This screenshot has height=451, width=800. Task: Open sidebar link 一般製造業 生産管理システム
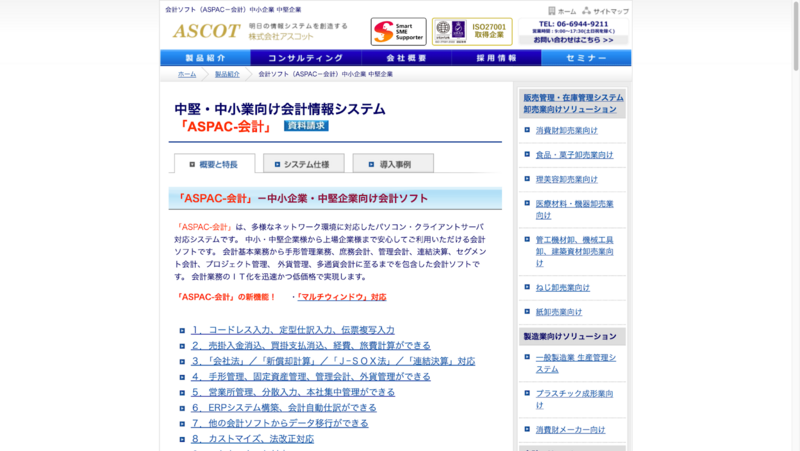pos(576,363)
